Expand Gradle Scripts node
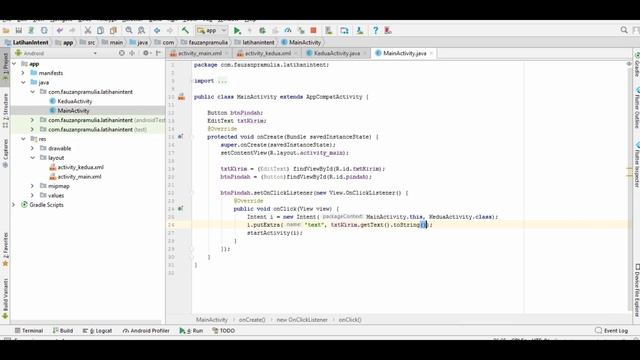Viewport: 640px width, 360px height. point(13,205)
